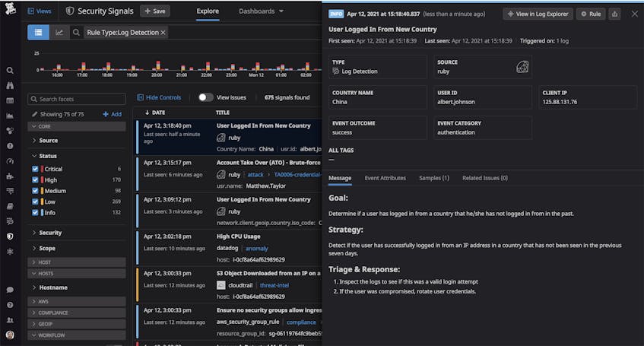Open the binoculars Watchdog icon in sidebar
Image resolution: width=644 pixels, height=346 pixels.
(10, 85)
